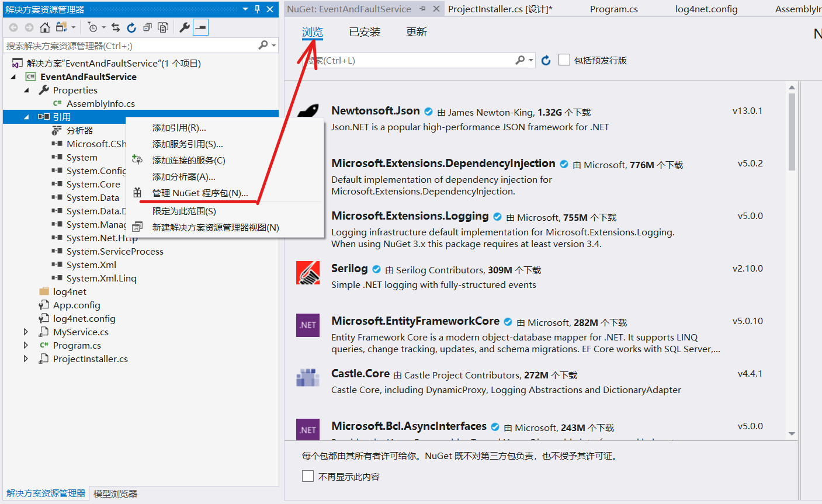Pin the Solution Explorer panel
822x504 pixels.
point(257,9)
